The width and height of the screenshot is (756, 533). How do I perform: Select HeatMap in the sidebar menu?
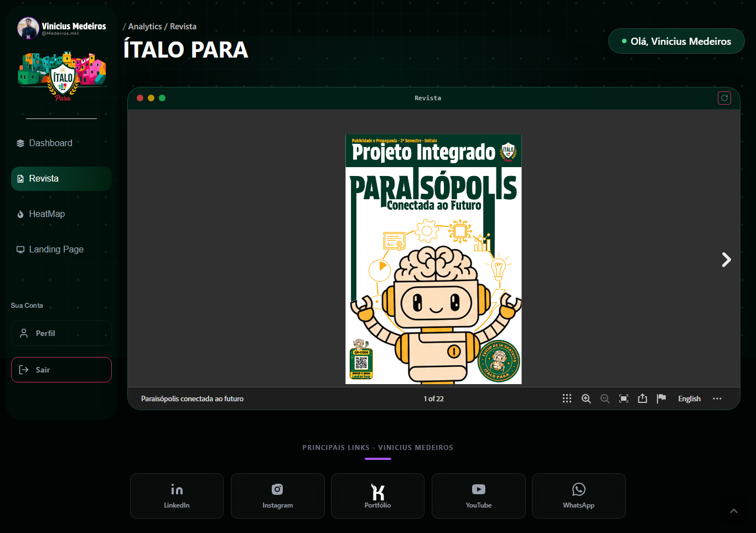coord(46,214)
